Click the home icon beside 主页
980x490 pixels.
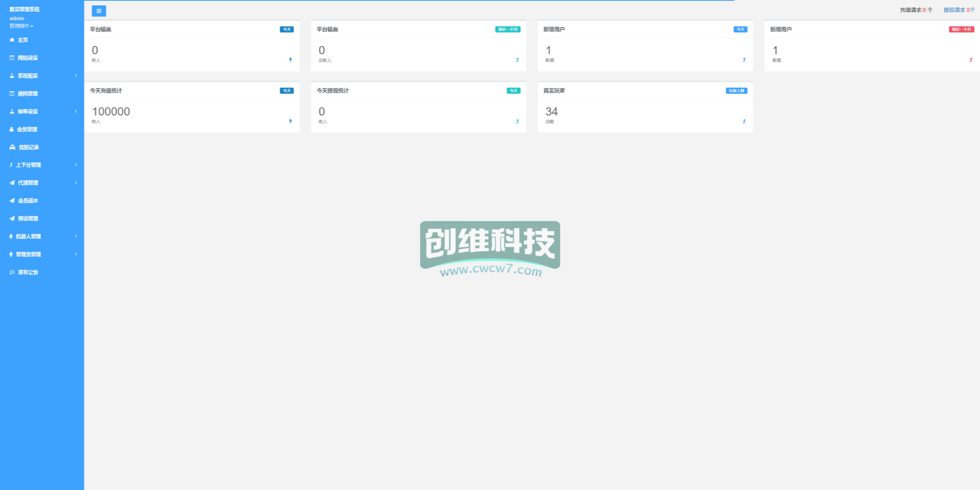click(x=12, y=40)
